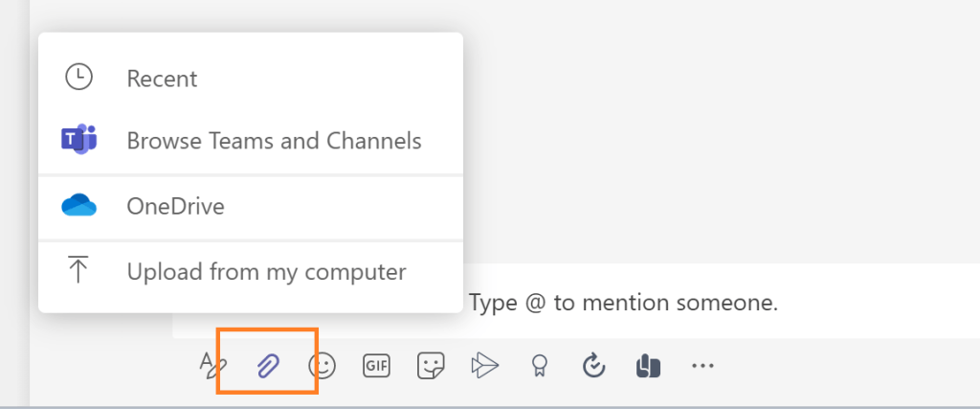Select OneDrive as the file source

(x=175, y=206)
